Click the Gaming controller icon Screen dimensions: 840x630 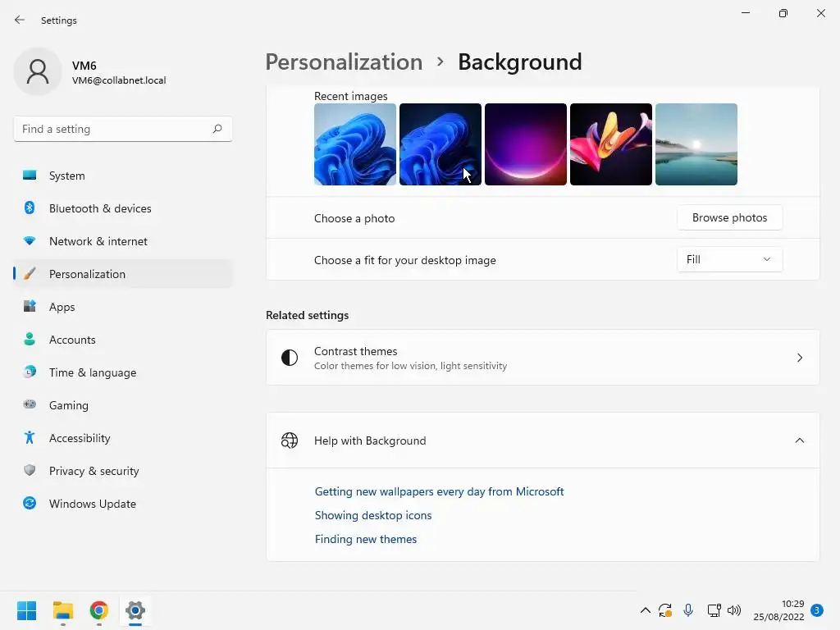[30, 404]
